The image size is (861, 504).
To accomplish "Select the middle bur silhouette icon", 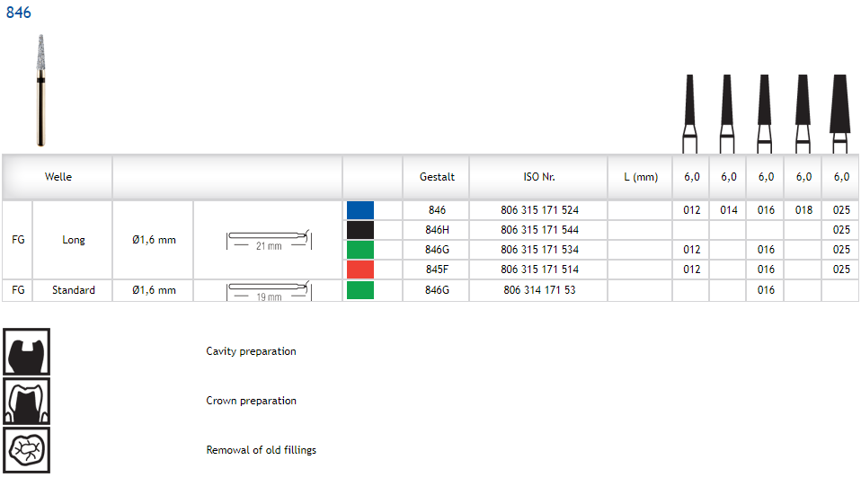I will point(764,113).
